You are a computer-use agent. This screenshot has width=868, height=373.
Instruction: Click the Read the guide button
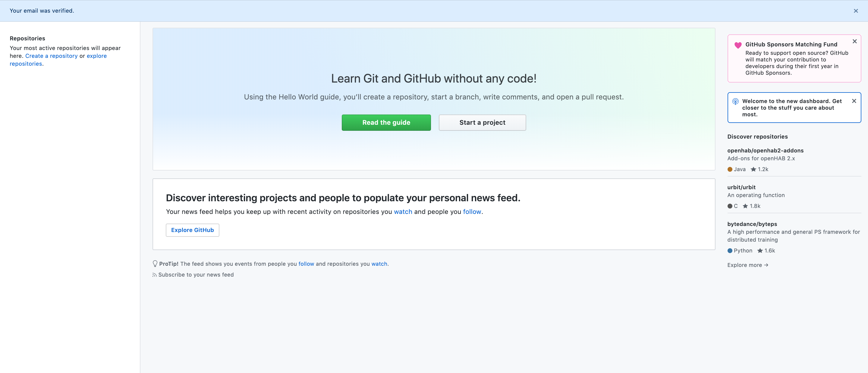pos(386,122)
